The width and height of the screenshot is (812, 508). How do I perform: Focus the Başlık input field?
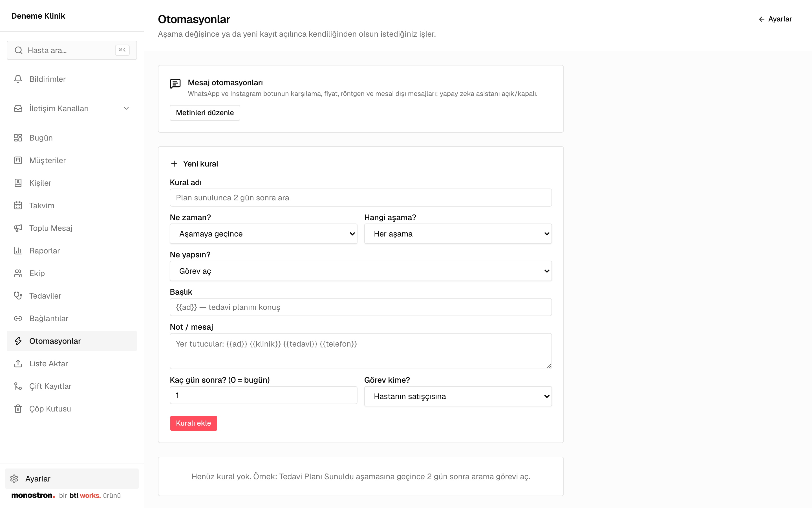pos(361,307)
